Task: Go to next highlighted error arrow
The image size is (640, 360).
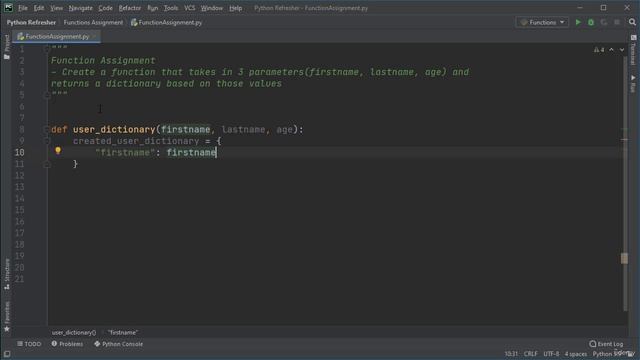Action: [x=622, y=50]
